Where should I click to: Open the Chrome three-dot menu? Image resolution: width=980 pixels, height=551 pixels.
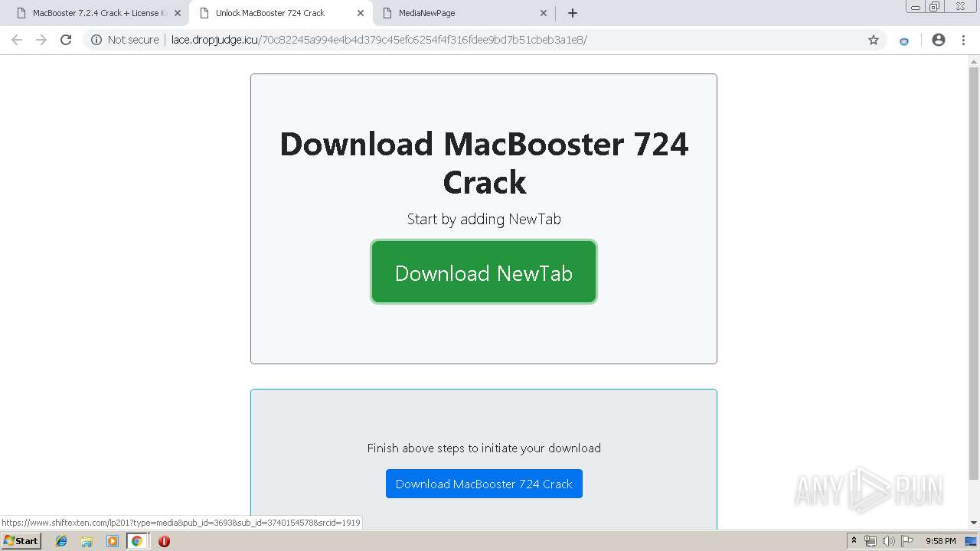(x=963, y=40)
